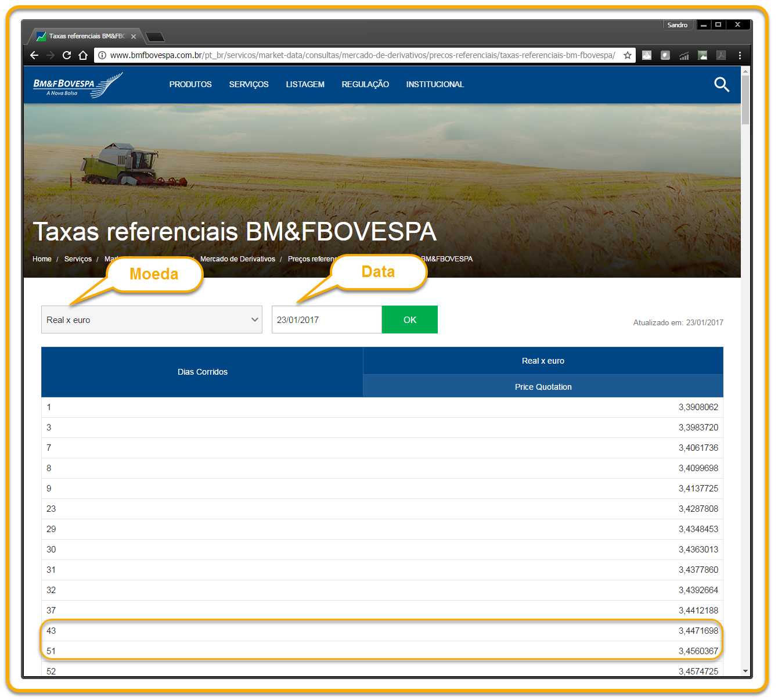Click the second extension icon with white square
The width and height of the screenshot is (778, 700).
(x=665, y=55)
